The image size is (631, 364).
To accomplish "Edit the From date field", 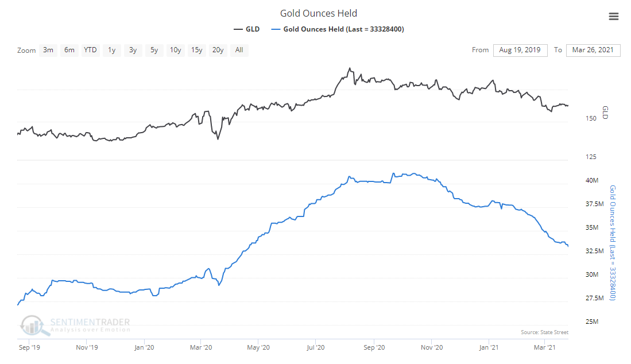I will (x=520, y=50).
